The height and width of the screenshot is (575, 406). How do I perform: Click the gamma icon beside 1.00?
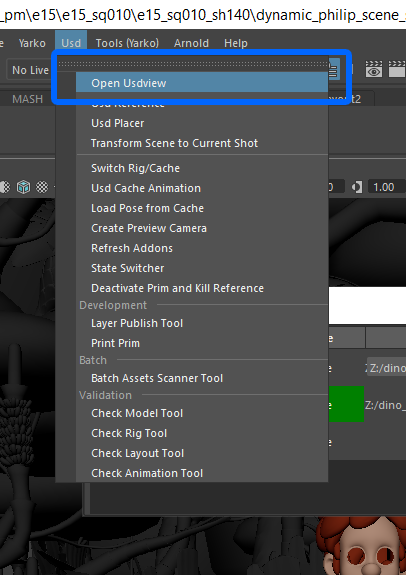click(356, 187)
